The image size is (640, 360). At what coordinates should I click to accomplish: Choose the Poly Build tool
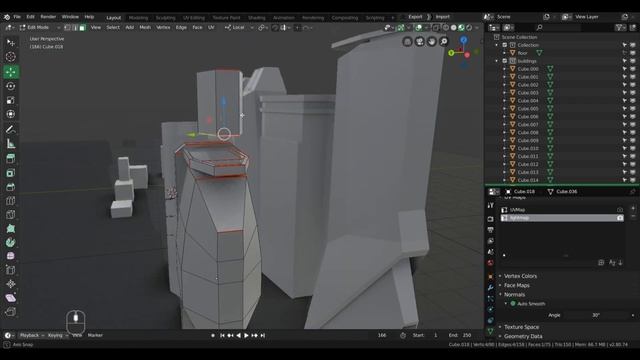click(x=11, y=229)
